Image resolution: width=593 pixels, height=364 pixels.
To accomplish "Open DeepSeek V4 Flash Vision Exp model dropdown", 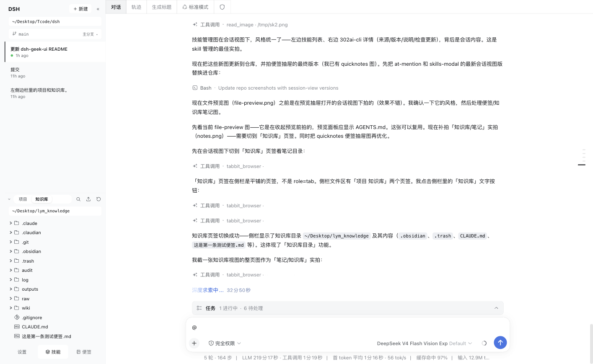I will coord(425,343).
